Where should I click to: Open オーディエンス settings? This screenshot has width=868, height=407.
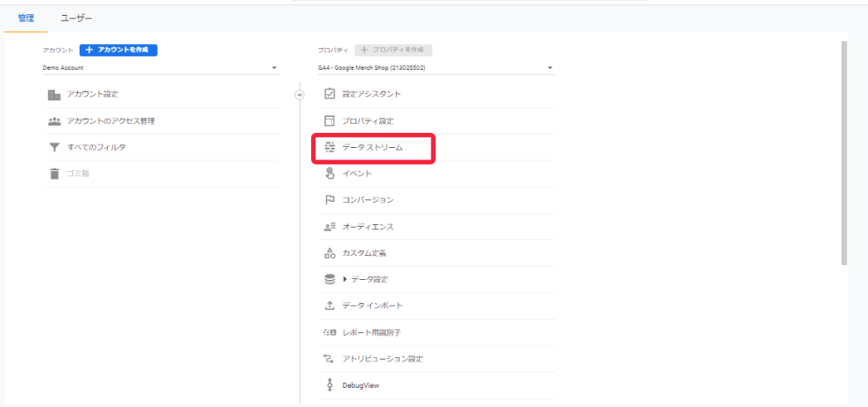[368, 227]
